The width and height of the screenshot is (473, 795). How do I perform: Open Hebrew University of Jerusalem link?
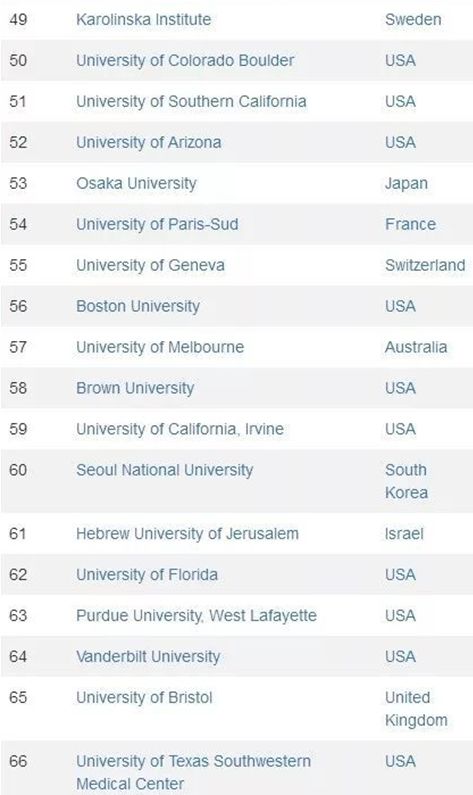187,534
